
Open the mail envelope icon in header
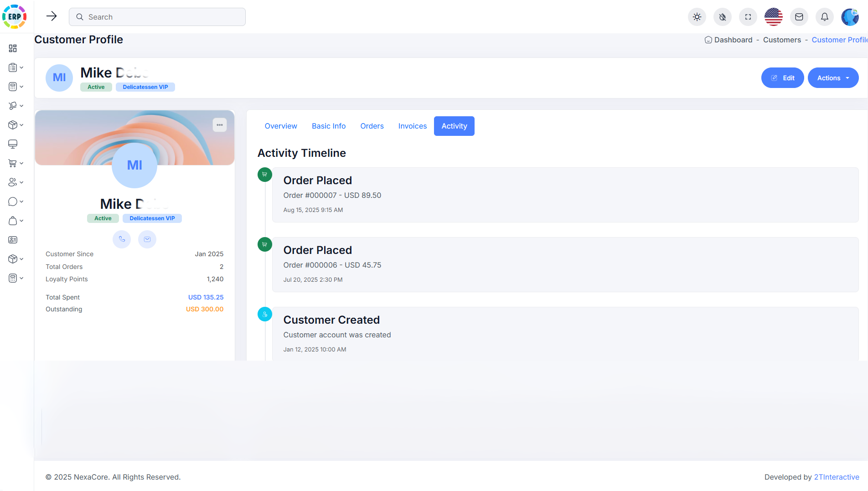pyautogui.click(x=799, y=16)
